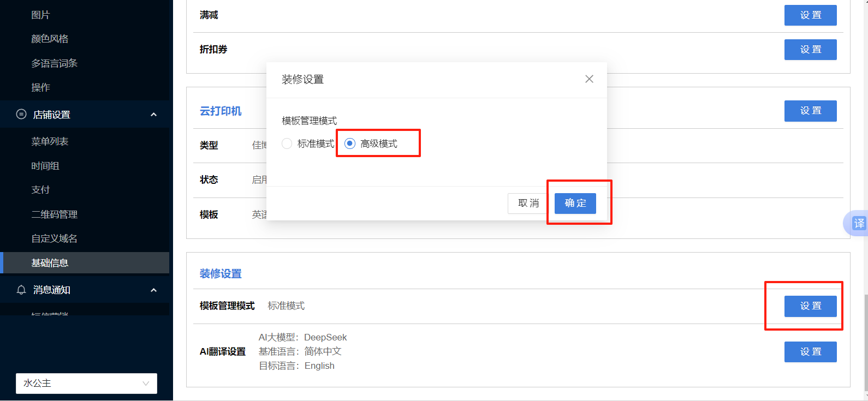This screenshot has width=868, height=401.
Task: Click the 状态 row label
Action: [209, 179]
